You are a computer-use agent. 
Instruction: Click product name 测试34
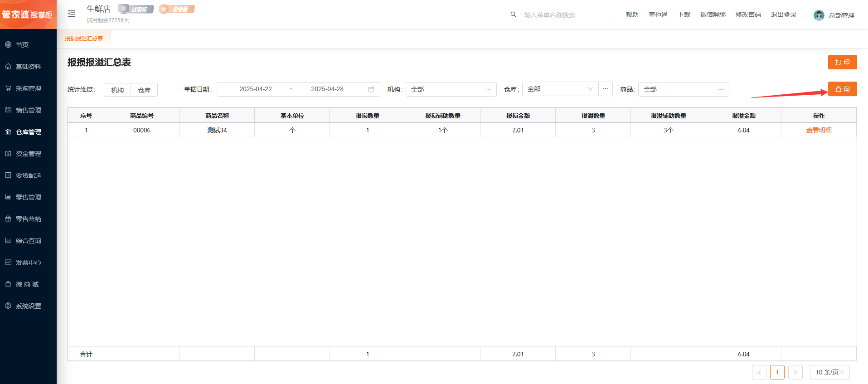[x=217, y=130]
